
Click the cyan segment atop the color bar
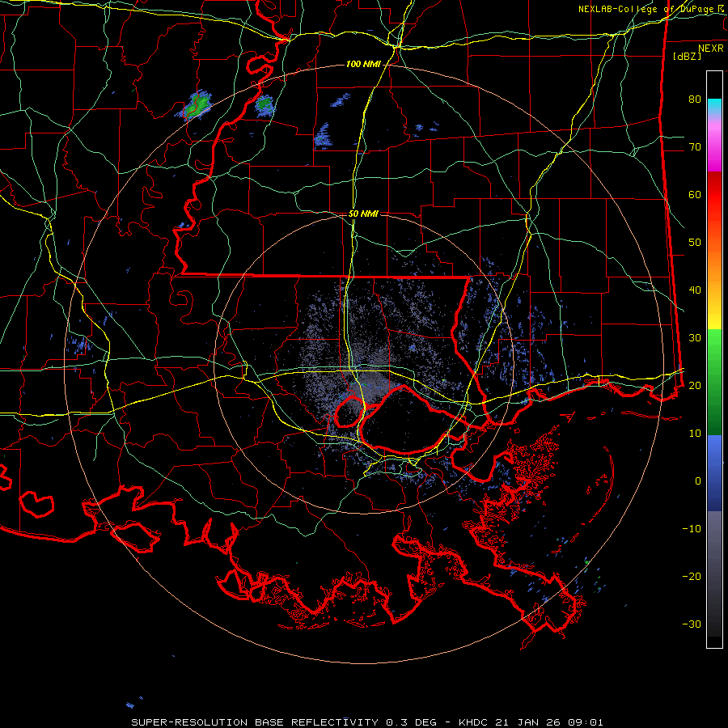[714, 105]
